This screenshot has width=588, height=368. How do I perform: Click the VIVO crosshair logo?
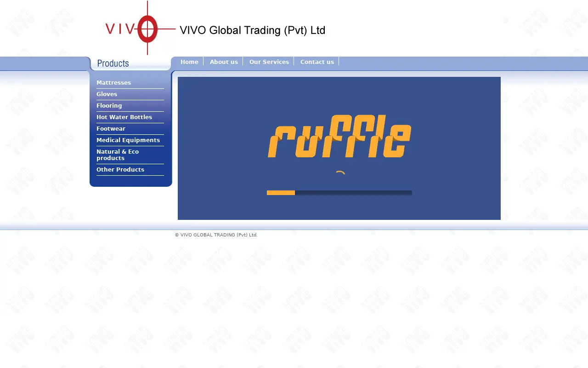pyautogui.click(x=141, y=28)
